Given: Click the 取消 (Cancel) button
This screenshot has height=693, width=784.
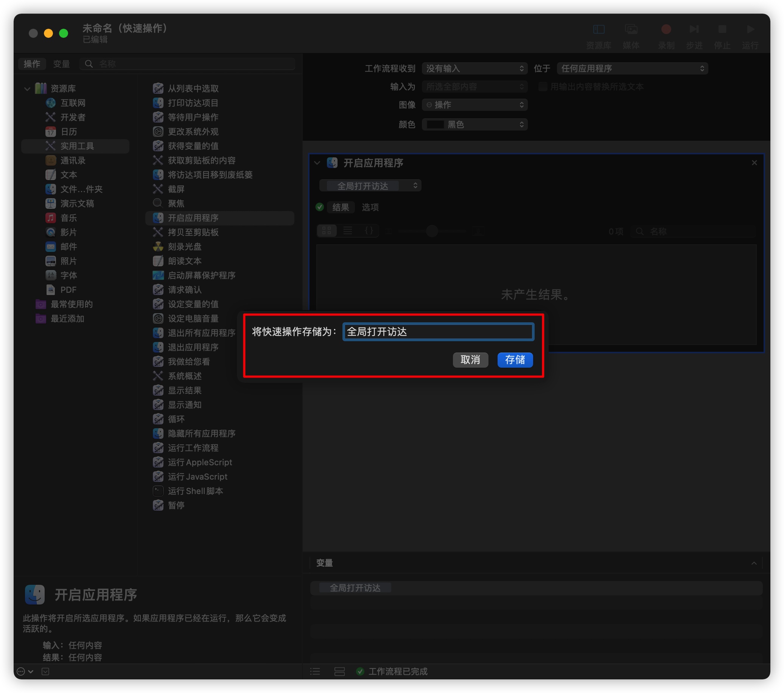Looking at the screenshot, I should (x=470, y=360).
